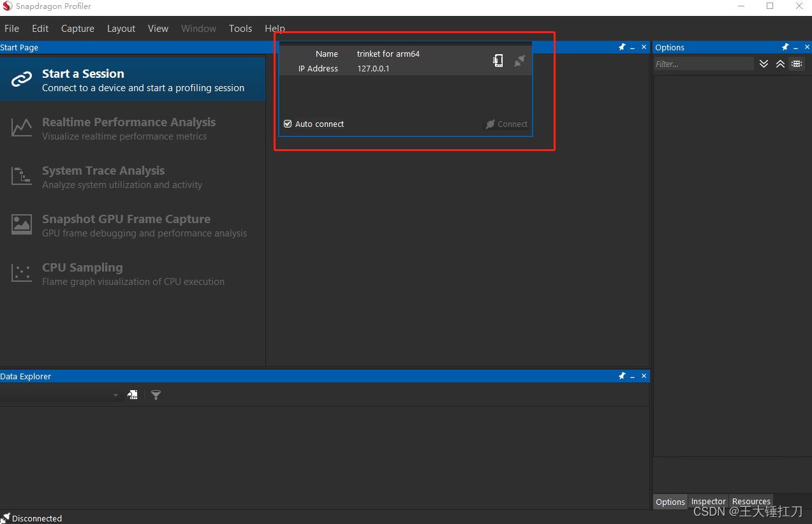The image size is (812, 524).
Task: Export Data Explorer contents to CSV
Action: 132,395
